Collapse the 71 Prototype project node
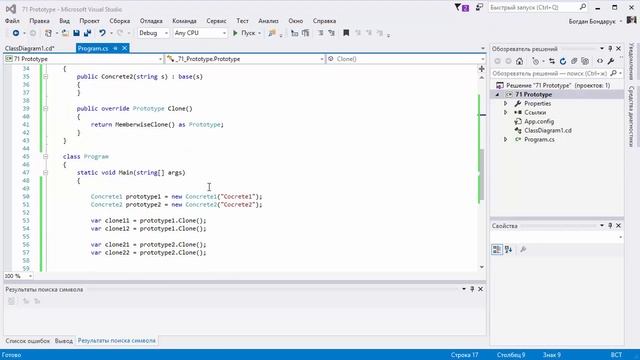This screenshot has width=640, height=360. click(497, 95)
